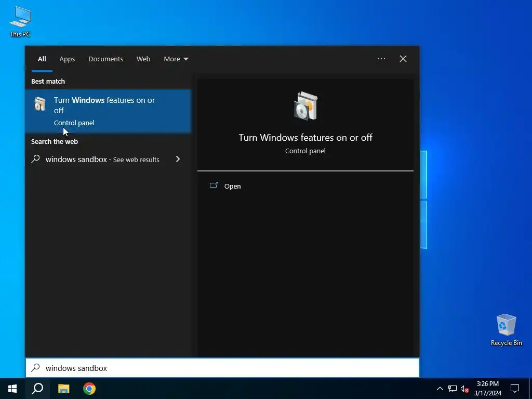
Task: Expand the windows sandbox web result arrow
Action: tap(178, 159)
